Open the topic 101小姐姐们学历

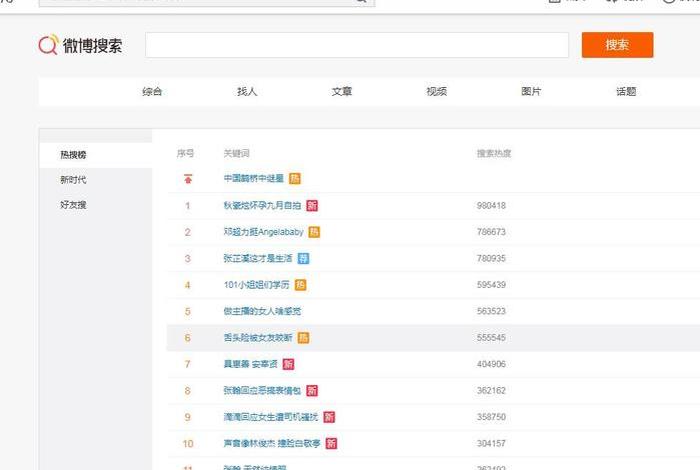[256, 285]
